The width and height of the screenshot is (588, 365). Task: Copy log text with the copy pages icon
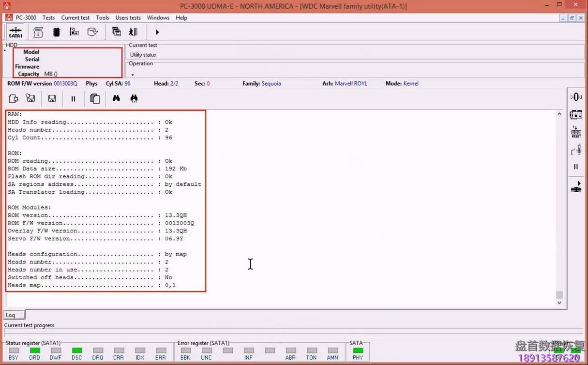95,98
